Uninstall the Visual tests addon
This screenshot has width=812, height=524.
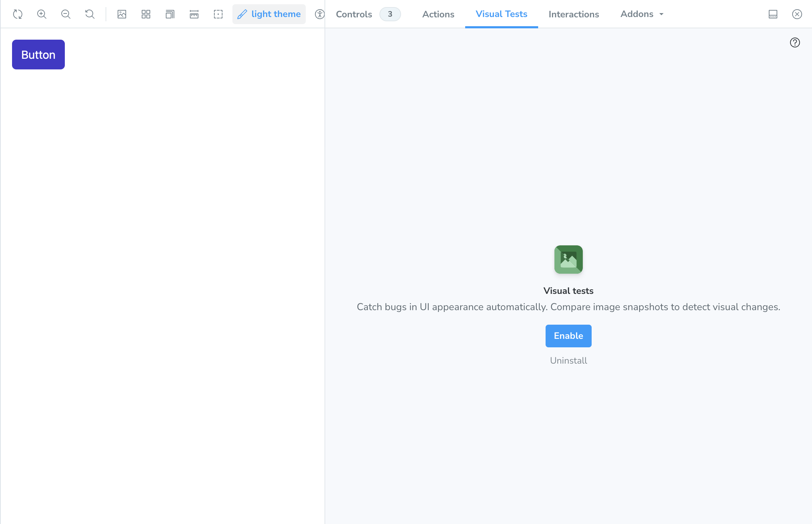tap(568, 360)
